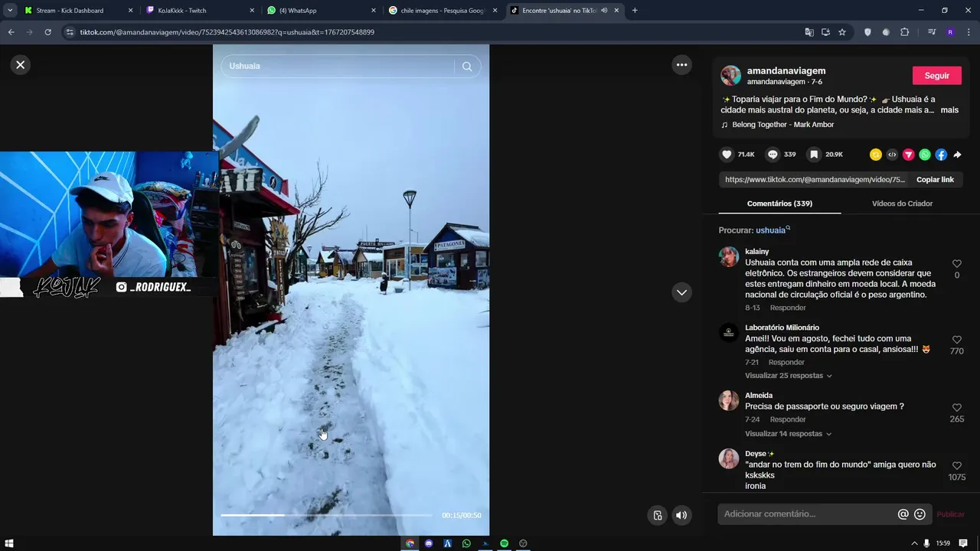Screen dimensions: 980x551
Task: Open Chrome profile R avatar
Action: pos(950,32)
